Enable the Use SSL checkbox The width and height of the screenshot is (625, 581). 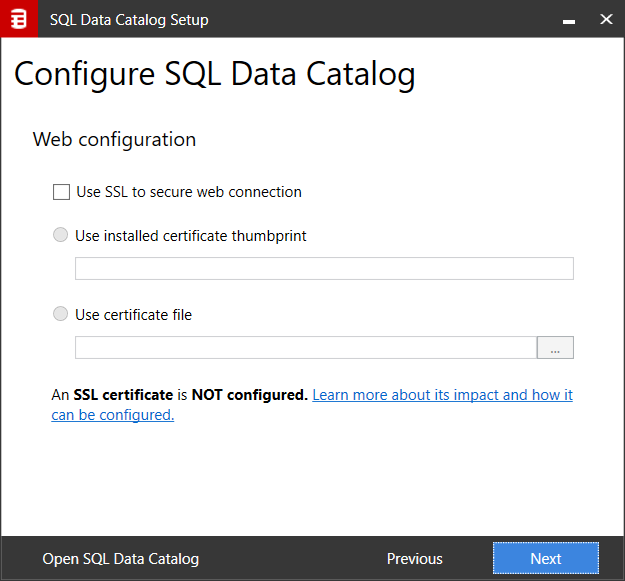coord(61,192)
